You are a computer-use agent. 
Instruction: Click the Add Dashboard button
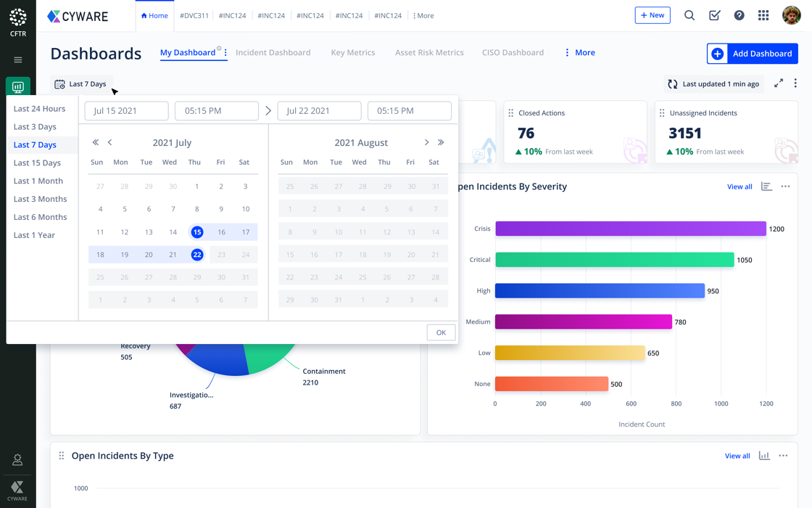752,54
